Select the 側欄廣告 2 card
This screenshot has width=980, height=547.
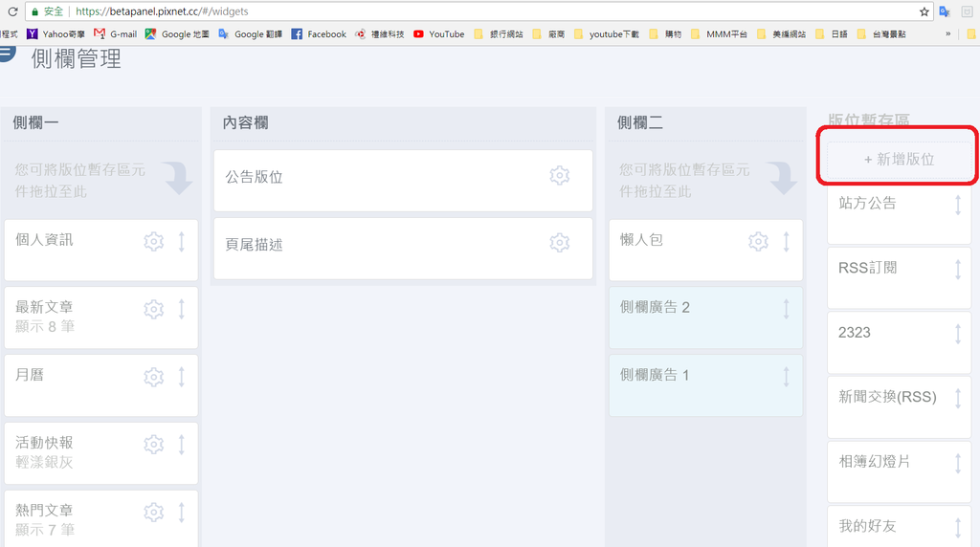click(x=705, y=317)
